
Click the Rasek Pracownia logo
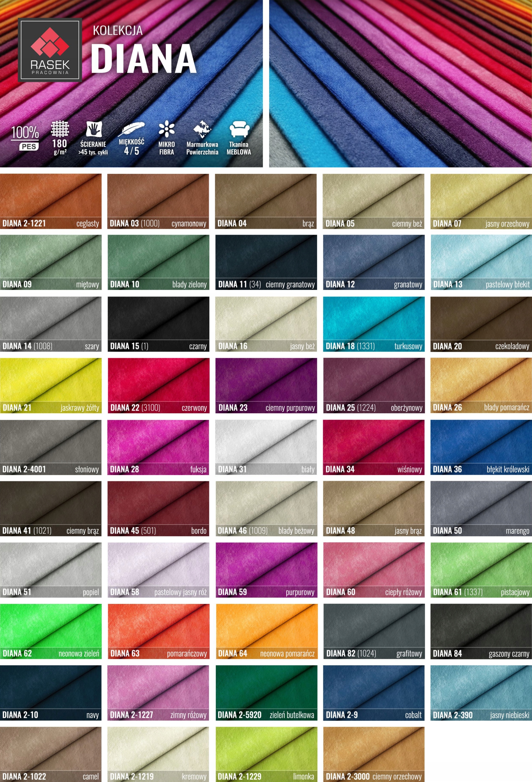click(x=50, y=50)
